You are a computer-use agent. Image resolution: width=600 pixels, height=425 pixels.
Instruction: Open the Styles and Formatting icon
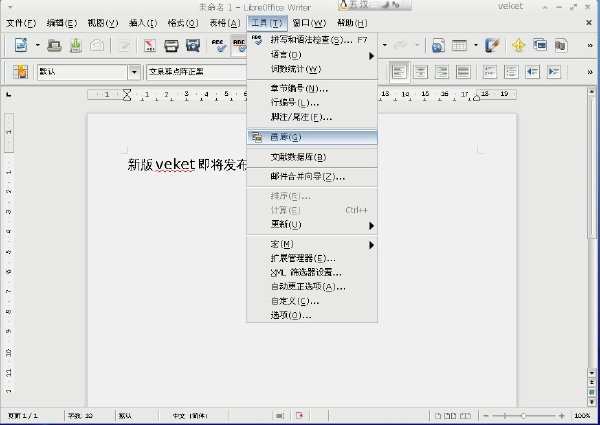(20, 72)
